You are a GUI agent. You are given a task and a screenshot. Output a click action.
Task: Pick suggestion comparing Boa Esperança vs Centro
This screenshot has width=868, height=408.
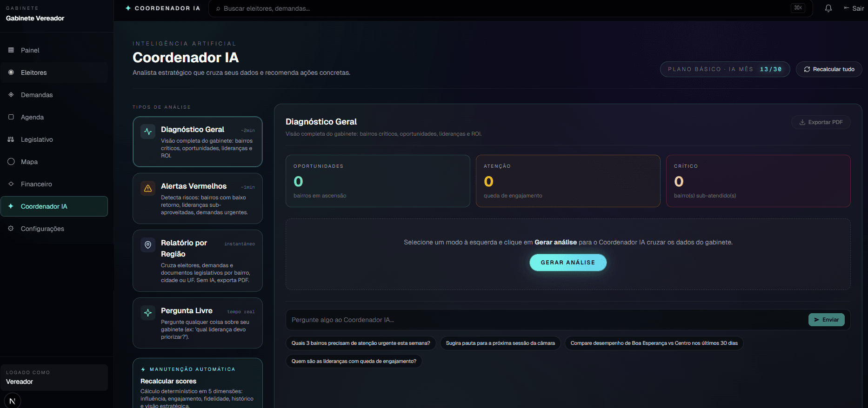click(x=654, y=343)
